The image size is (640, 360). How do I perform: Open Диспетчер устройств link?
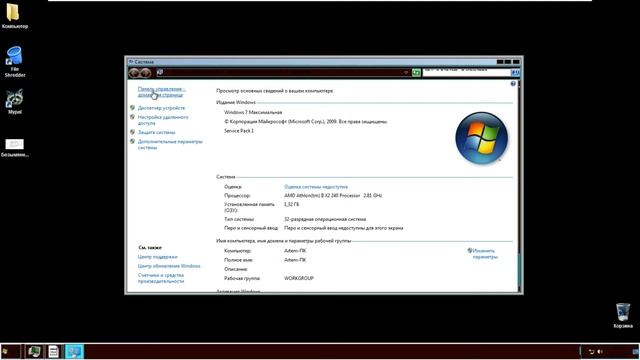click(161, 108)
